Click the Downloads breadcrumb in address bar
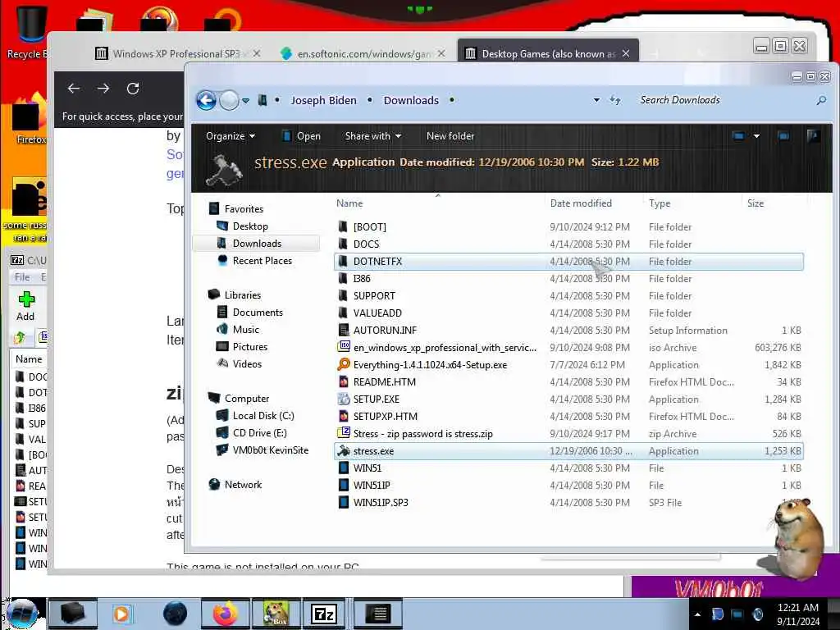Screen dimensions: 840x630 [411, 100]
